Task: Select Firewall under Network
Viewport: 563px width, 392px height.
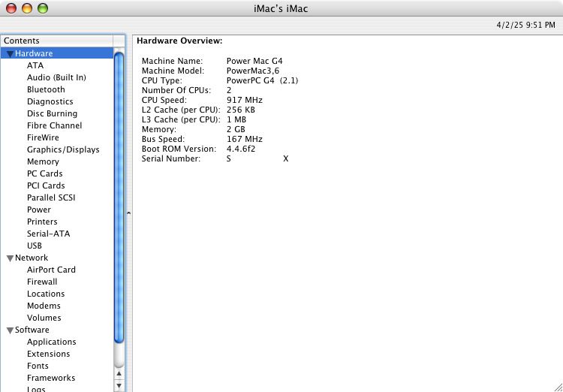Action: pyautogui.click(x=42, y=282)
